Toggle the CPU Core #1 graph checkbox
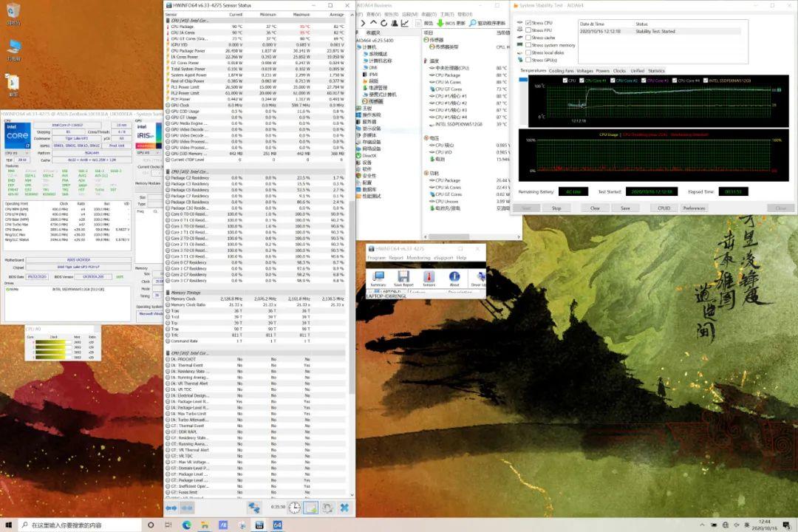The width and height of the screenshot is (798, 532). coord(582,81)
